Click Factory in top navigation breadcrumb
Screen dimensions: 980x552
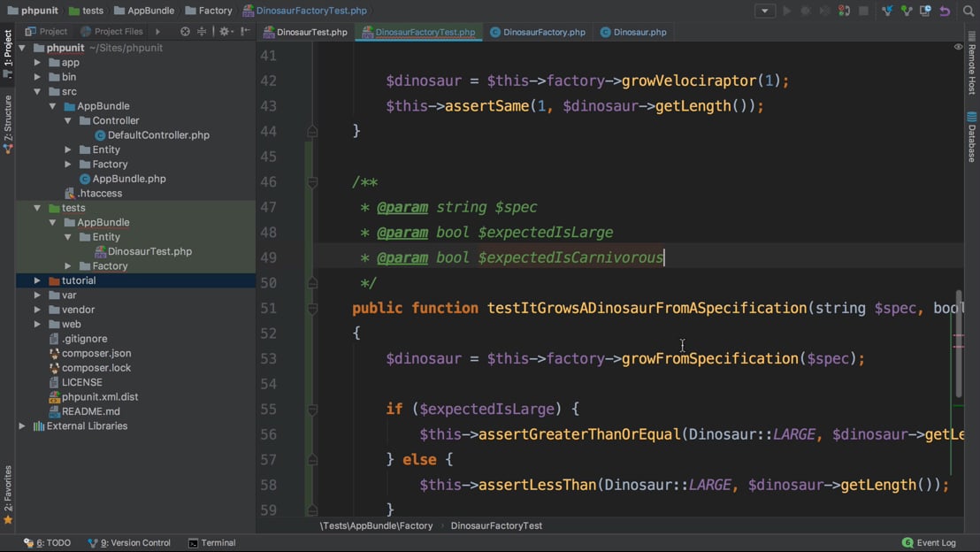[209, 11]
